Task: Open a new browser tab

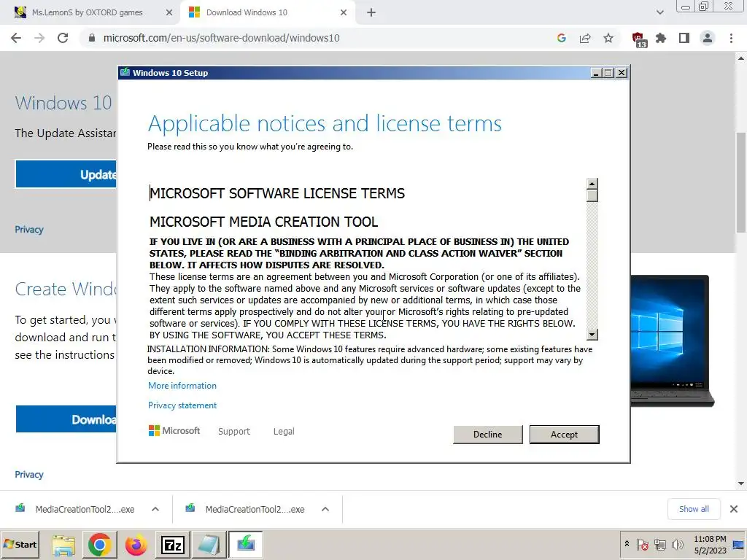Action: [x=371, y=13]
